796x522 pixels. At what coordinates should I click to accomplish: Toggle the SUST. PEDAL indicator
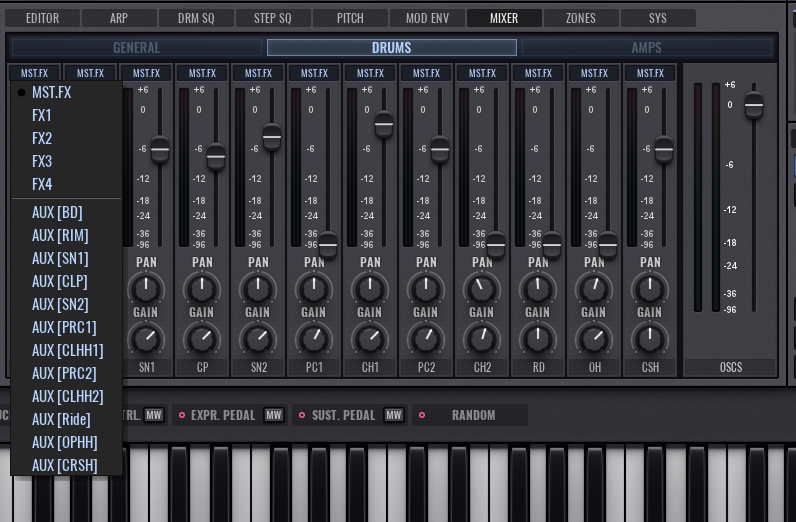(x=302, y=415)
